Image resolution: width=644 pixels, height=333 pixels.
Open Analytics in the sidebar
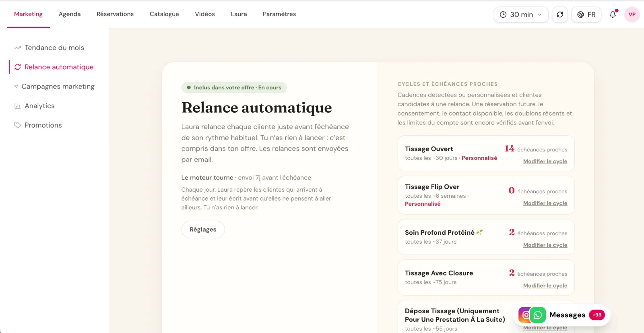point(39,106)
